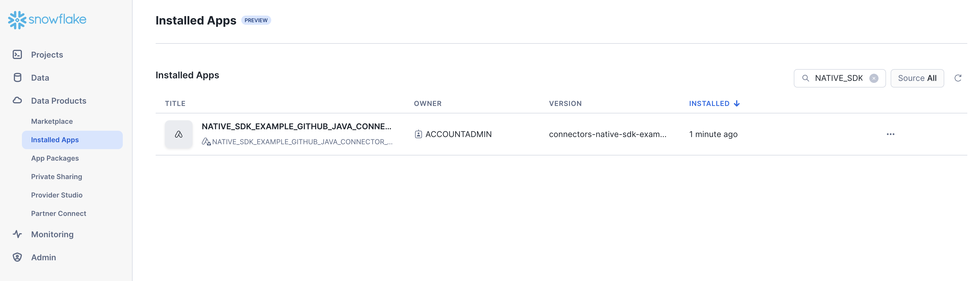Click the Snowflake logo

click(47, 20)
